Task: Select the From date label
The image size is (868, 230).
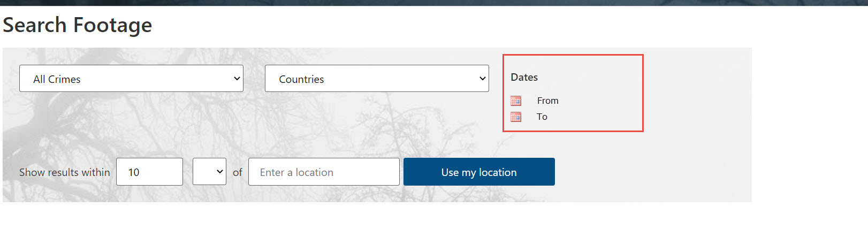Action: pos(547,101)
